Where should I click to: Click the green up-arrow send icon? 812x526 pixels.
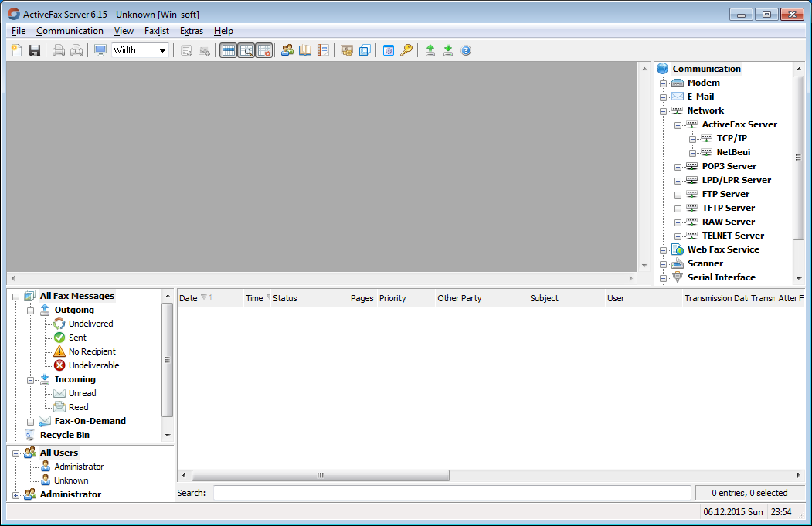(x=430, y=50)
